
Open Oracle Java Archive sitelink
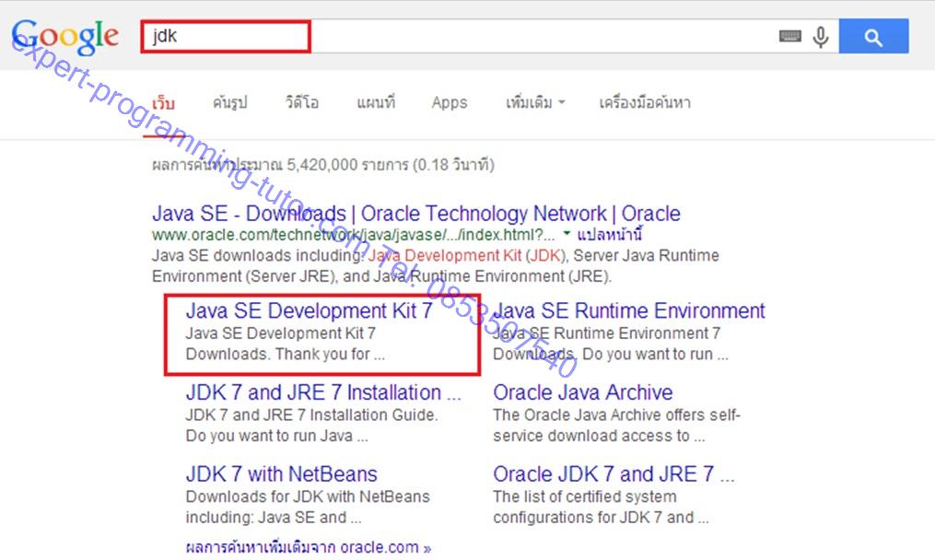[582, 392]
